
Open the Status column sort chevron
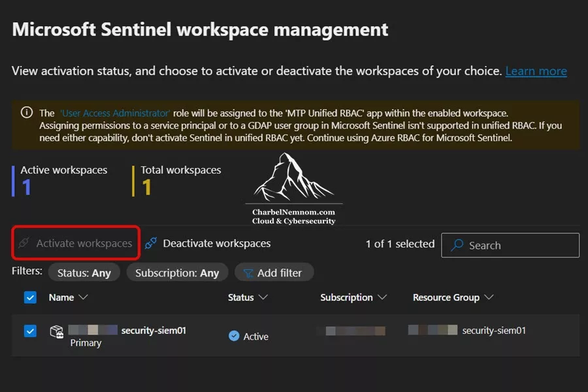(x=263, y=297)
